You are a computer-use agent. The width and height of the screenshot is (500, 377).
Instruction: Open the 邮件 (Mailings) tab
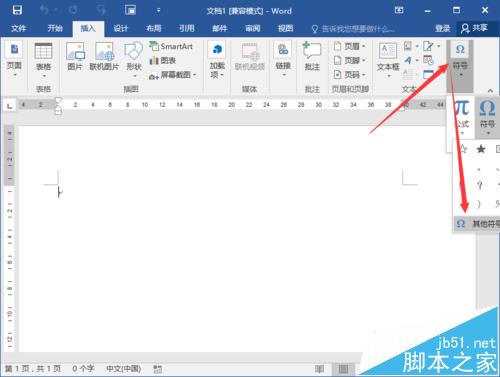point(220,28)
